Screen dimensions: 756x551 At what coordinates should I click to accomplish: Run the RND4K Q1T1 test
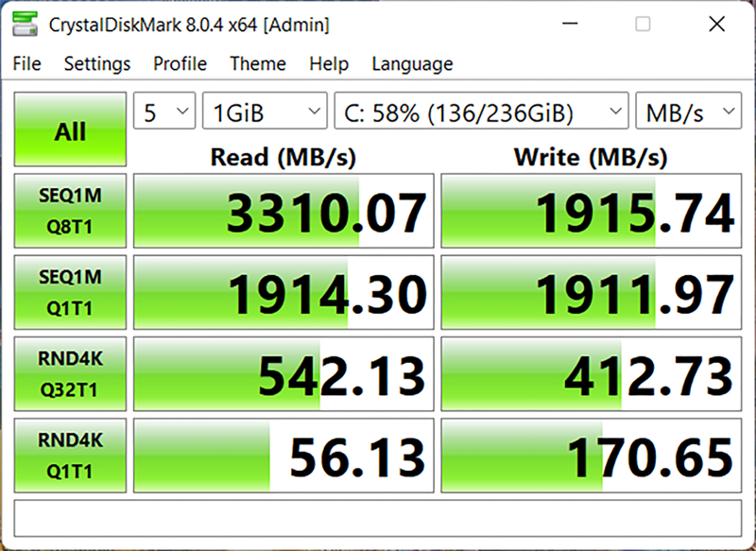click(x=70, y=455)
